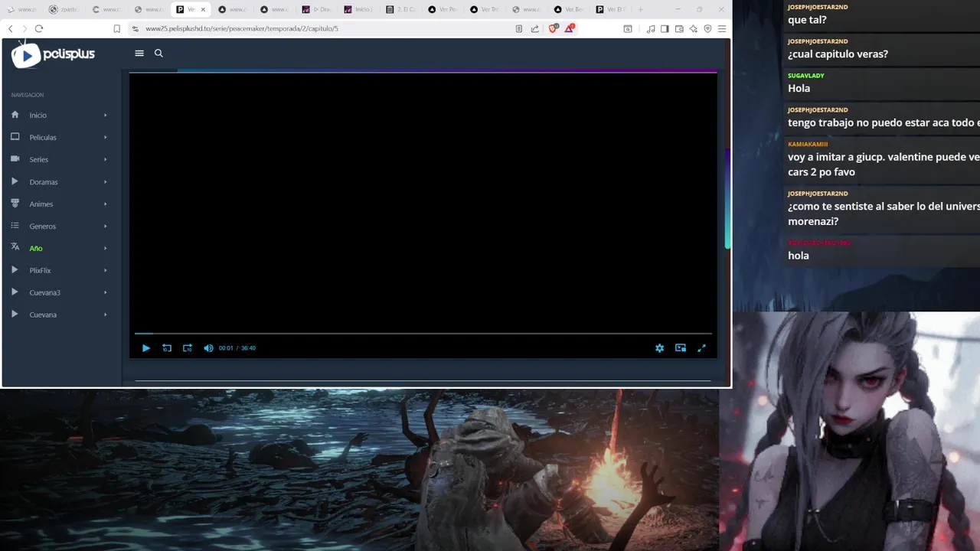Expand the Doramas menu arrow

106,182
